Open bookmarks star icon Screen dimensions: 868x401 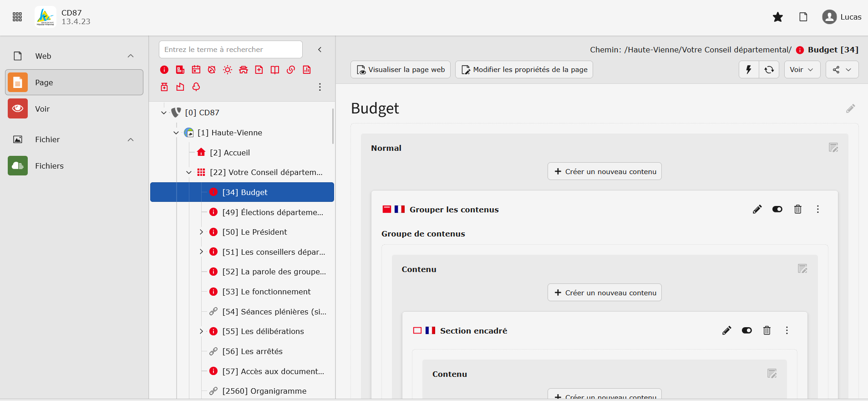[778, 17]
